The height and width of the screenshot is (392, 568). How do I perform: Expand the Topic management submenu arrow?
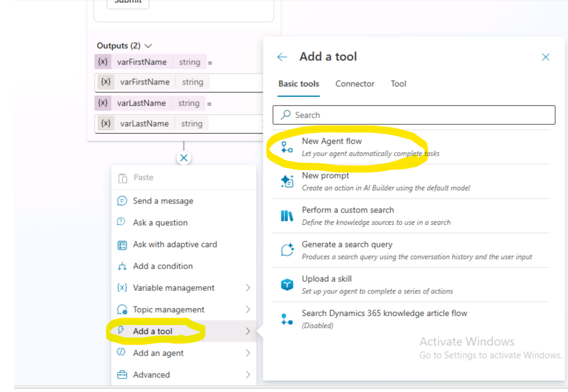pos(248,309)
